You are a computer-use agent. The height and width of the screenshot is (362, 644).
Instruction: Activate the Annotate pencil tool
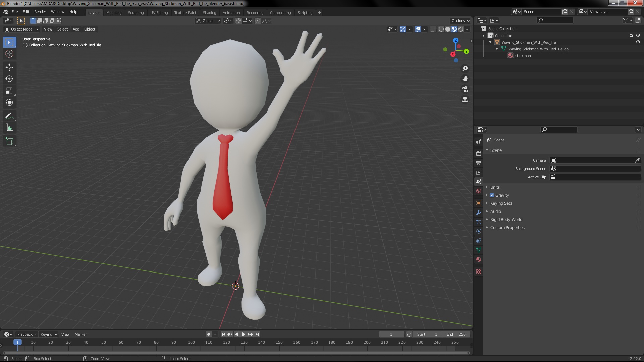click(x=9, y=116)
